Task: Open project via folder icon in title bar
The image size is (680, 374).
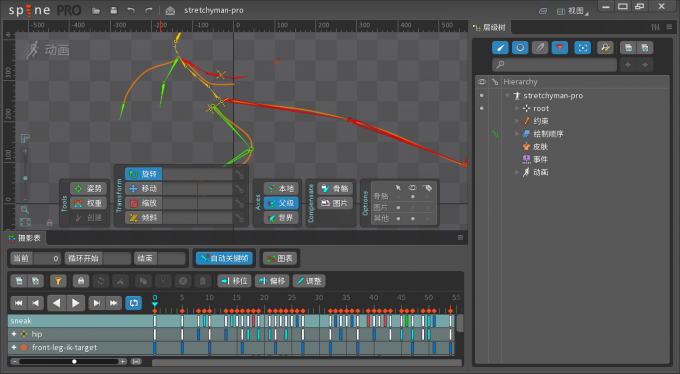Action: coord(96,10)
